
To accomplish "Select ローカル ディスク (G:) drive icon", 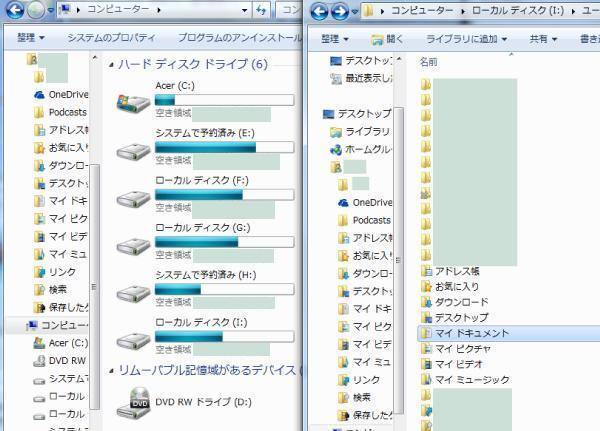I will [x=131, y=246].
